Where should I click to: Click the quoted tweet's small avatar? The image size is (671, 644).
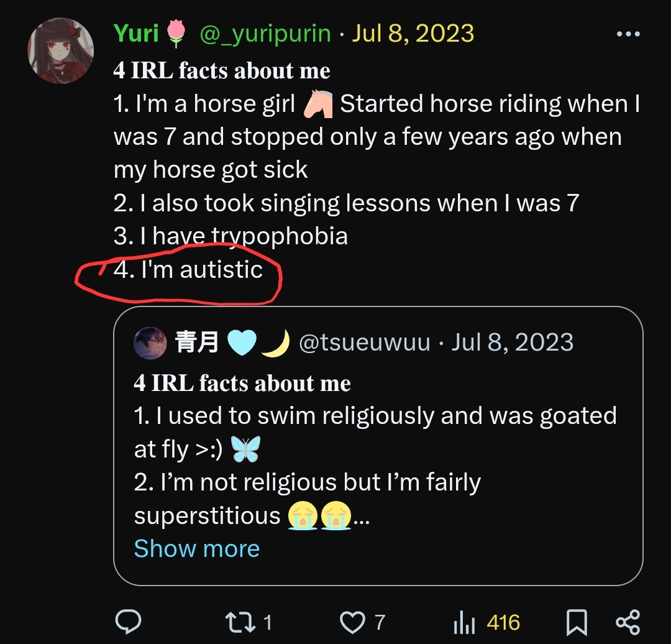tap(150, 343)
